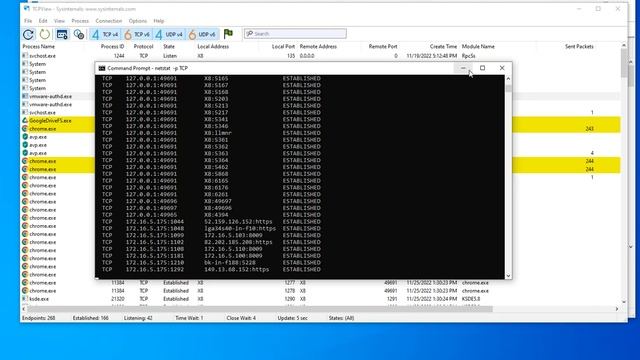Click the GoogleDriveFS.exe process icon

pyautogui.click(x=25, y=120)
